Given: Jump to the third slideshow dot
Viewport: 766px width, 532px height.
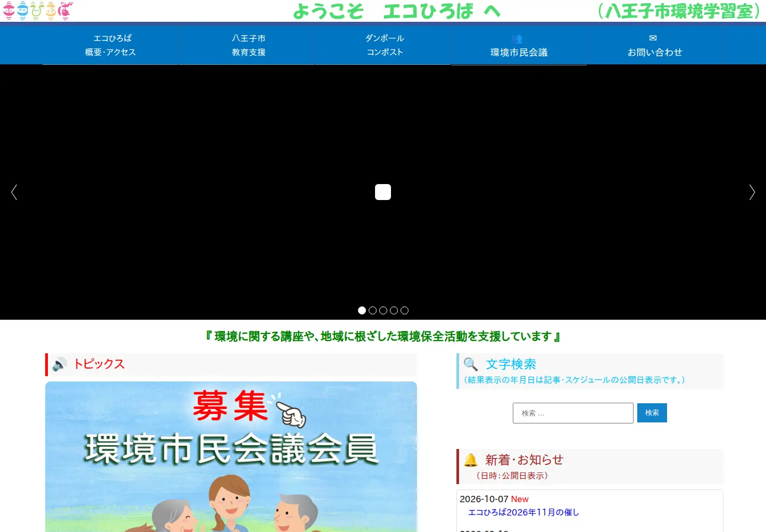Looking at the screenshot, I should click(383, 310).
